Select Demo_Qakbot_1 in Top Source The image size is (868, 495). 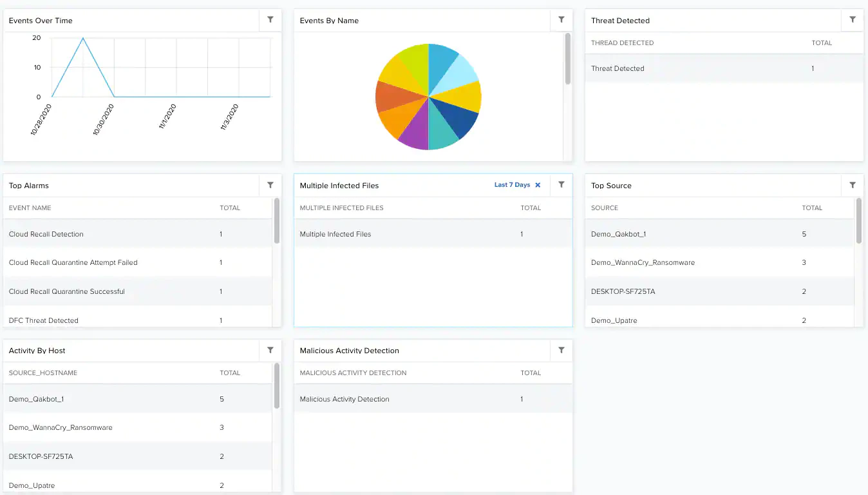(x=720, y=234)
